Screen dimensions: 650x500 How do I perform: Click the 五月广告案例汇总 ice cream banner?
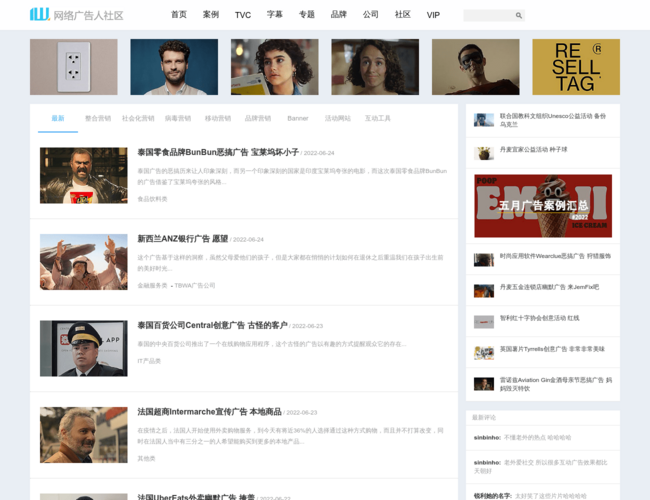click(x=542, y=206)
